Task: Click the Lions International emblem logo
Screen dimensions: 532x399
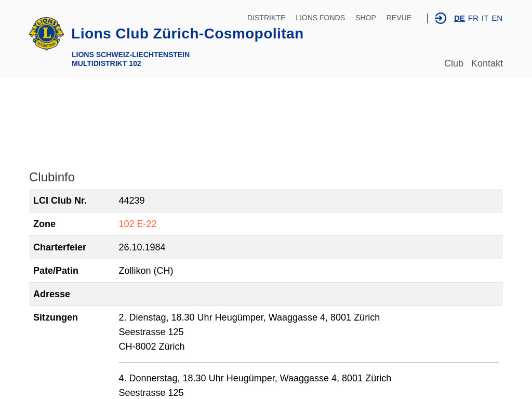Action: click(46, 33)
